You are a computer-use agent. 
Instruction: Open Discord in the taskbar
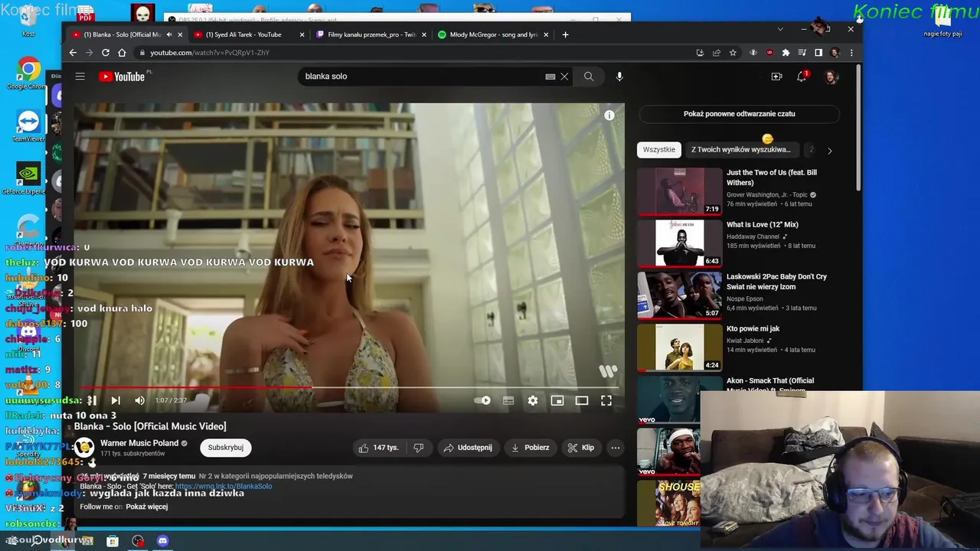pos(162,541)
